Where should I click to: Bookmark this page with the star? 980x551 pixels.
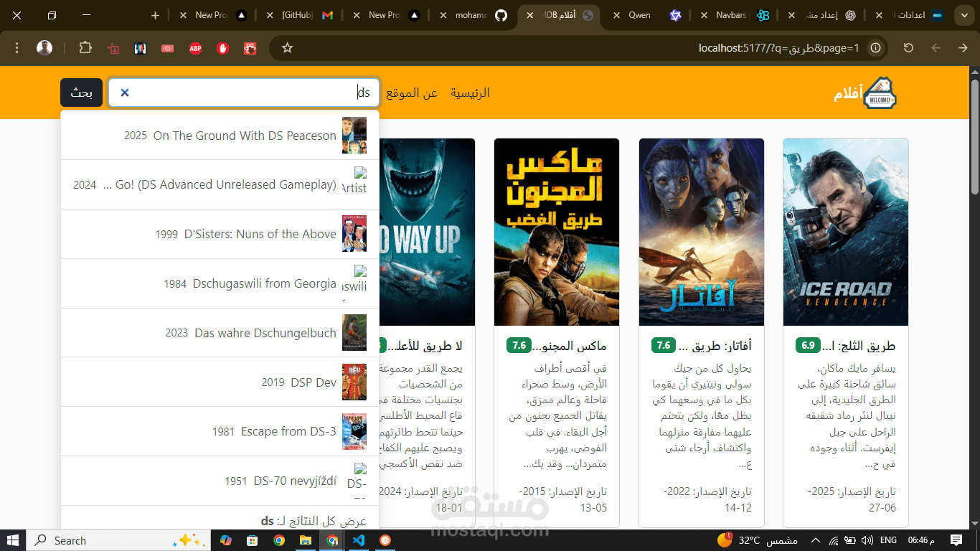tap(288, 48)
